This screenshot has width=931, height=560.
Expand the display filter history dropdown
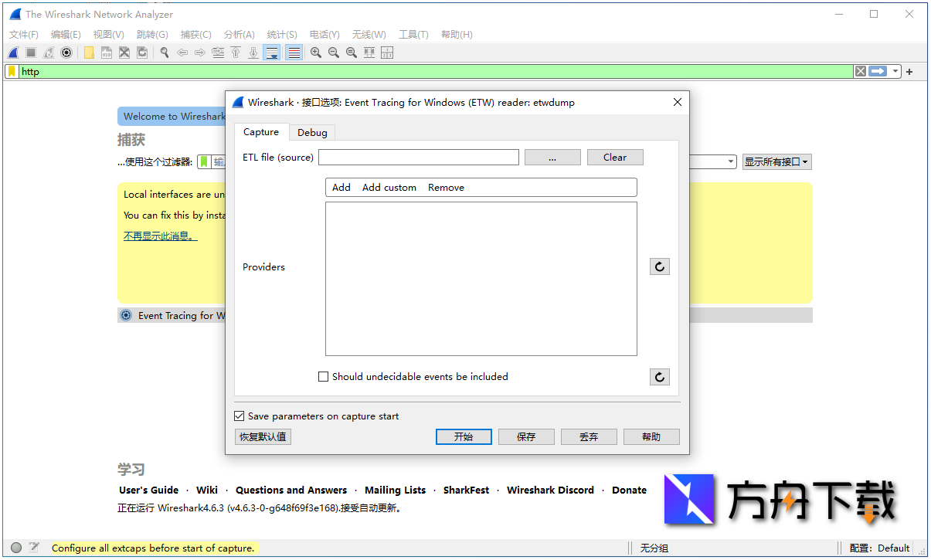click(895, 71)
